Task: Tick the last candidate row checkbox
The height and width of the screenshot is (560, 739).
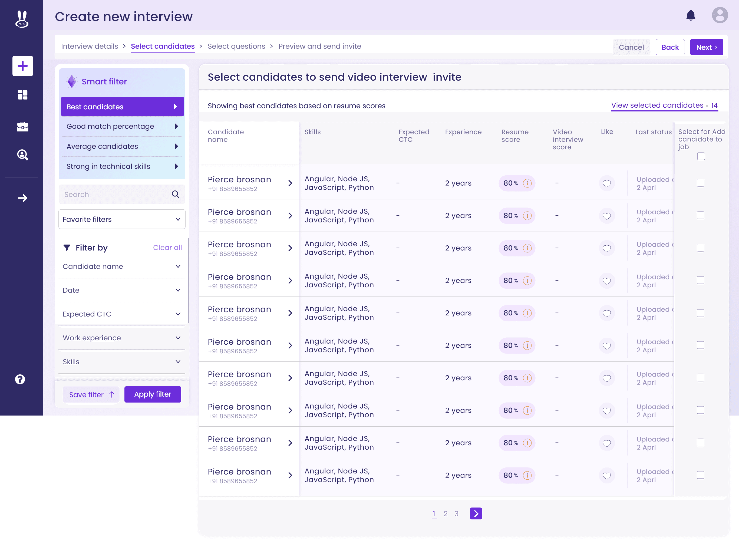Action: click(700, 475)
